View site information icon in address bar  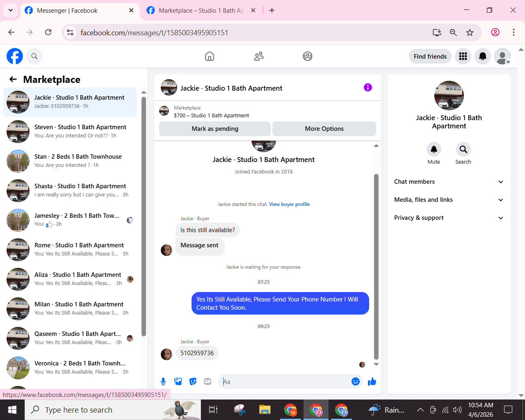tap(70, 32)
